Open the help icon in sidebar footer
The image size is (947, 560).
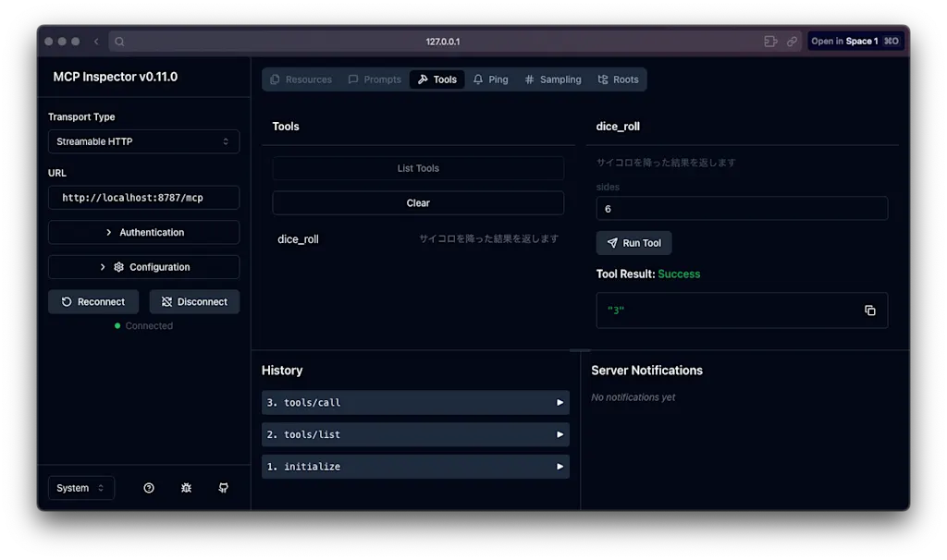(x=149, y=488)
